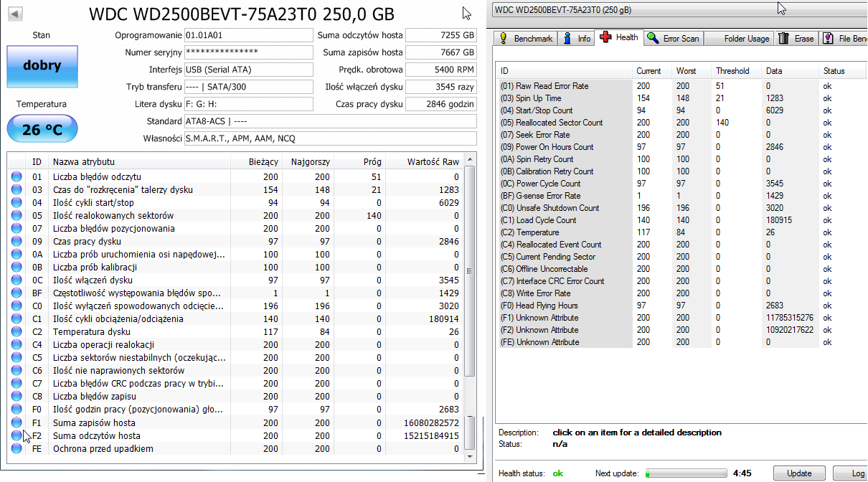Select the '(BF) G-sense Error Rate' row

(x=680, y=196)
